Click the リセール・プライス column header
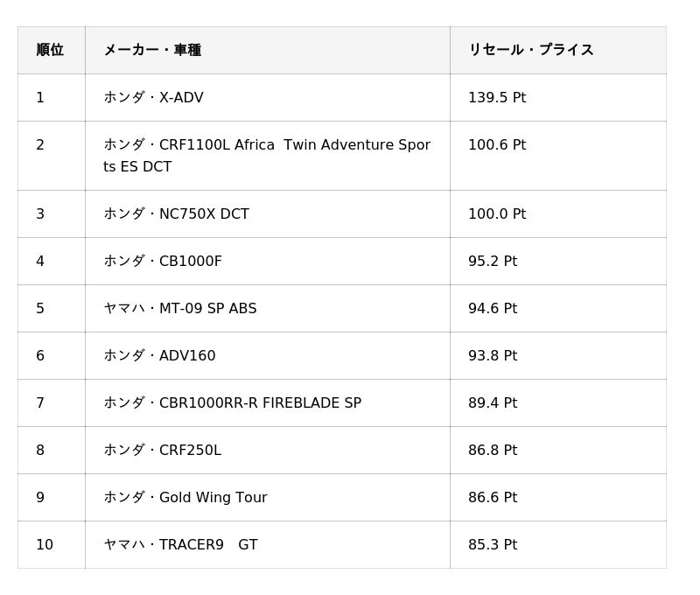This screenshot has height=595, width=700. coord(558,50)
